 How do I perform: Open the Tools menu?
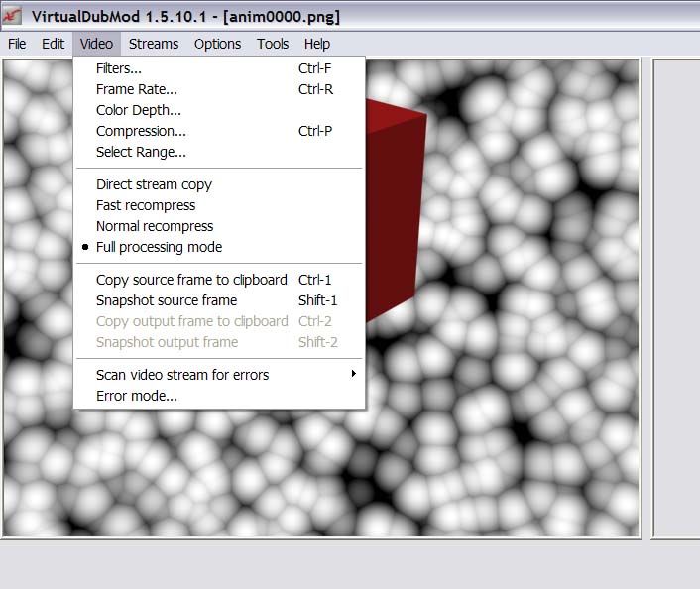click(273, 44)
